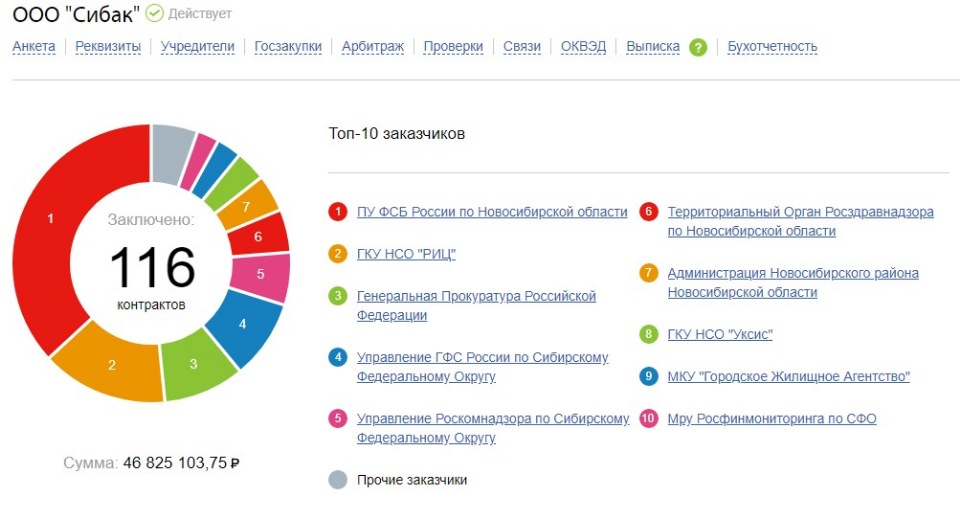Click the green number 3 legend badge

click(x=338, y=296)
